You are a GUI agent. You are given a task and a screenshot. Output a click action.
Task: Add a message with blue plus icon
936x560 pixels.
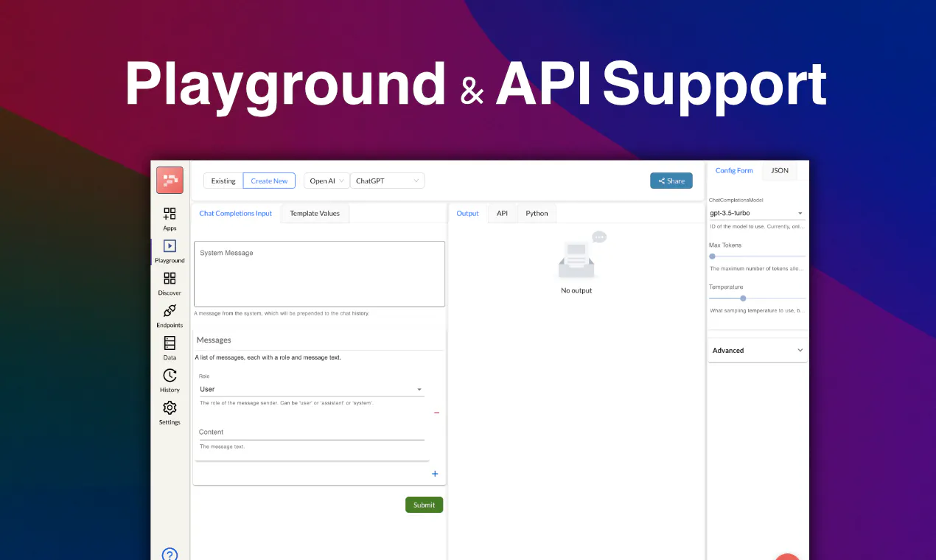435,474
